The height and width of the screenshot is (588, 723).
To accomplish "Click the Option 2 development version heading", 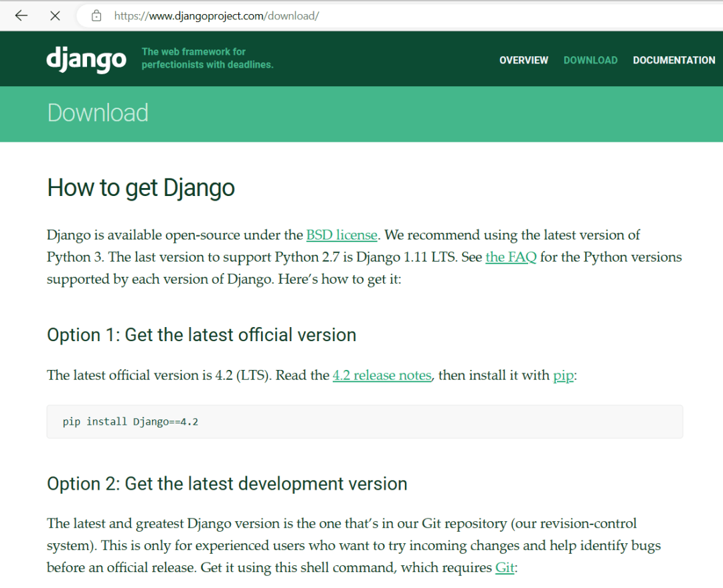I will [x=227, y=484].
